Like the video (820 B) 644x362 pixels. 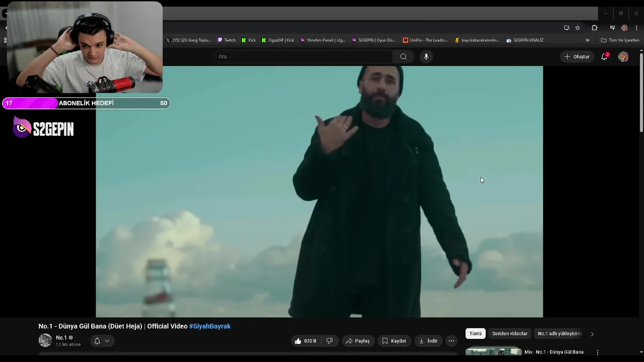(306, 341)
